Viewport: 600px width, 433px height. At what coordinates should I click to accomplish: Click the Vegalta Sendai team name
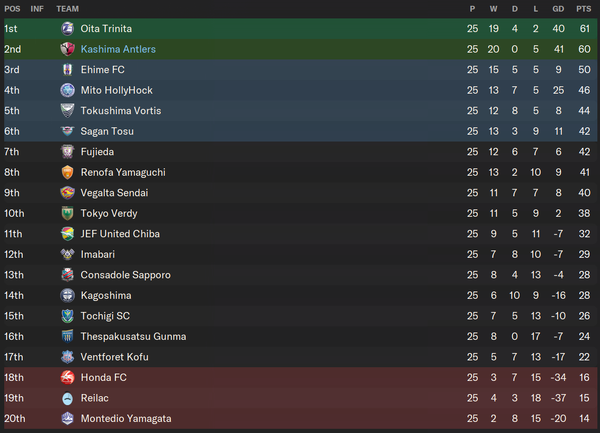coord(114,193)
